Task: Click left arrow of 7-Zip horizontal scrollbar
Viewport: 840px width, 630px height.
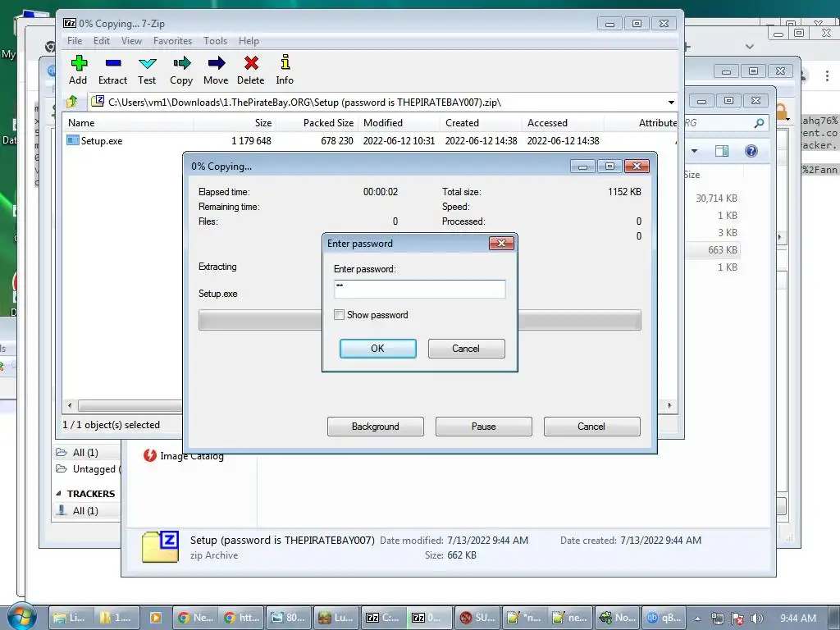Action: pyautogui.click(x=70, y=405)
